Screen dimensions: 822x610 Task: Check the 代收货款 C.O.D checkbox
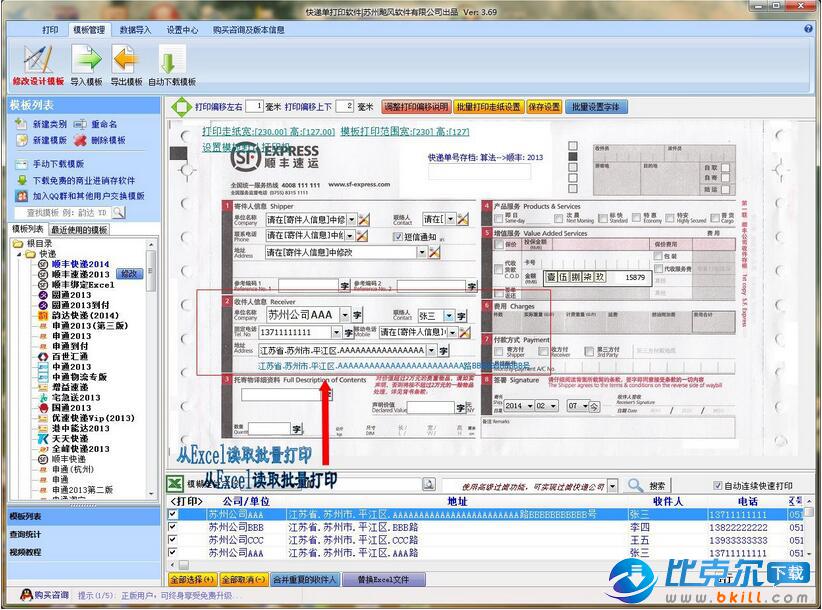coord(499,269)
